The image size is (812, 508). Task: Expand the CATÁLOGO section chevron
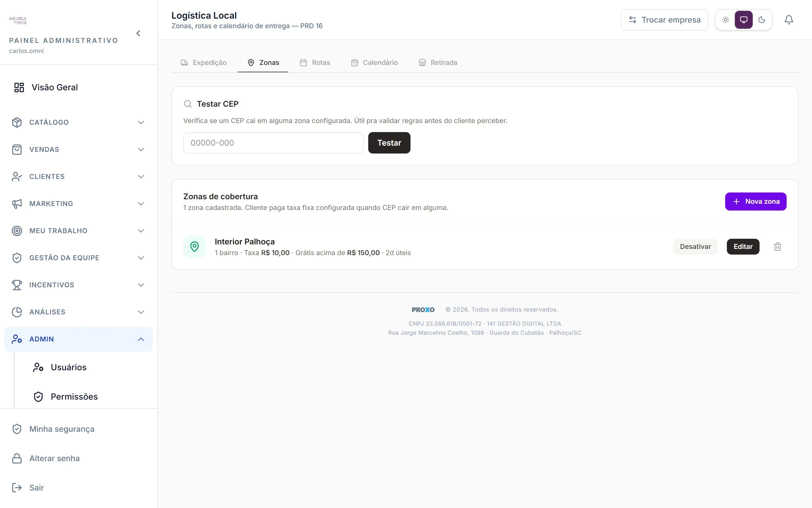pyautogui.click(x=141, y=122)
